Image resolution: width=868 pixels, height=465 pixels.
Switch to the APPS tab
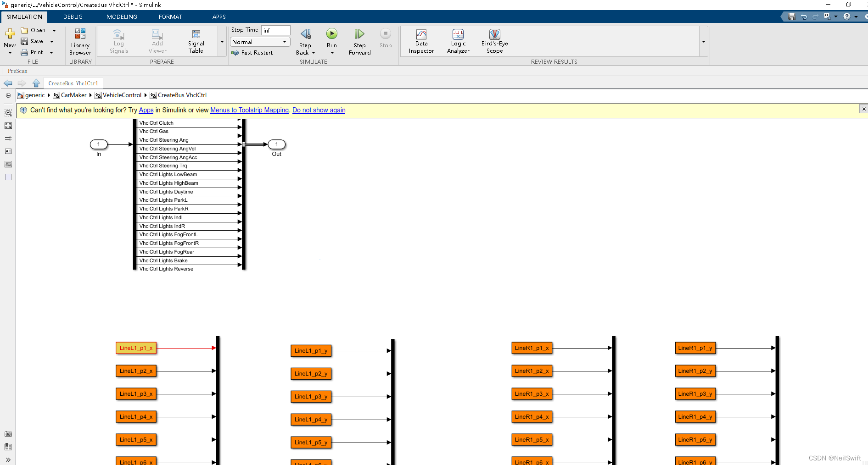point(219,17)
